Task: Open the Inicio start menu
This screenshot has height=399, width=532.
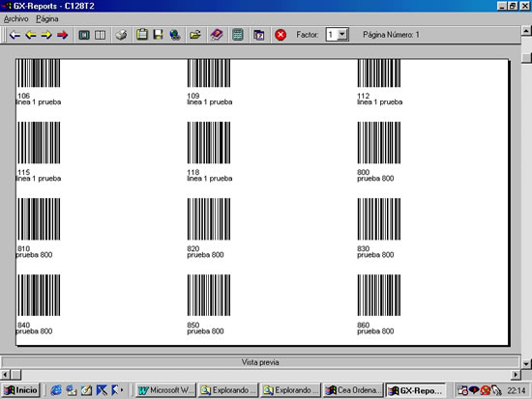Action: (20, 390)
